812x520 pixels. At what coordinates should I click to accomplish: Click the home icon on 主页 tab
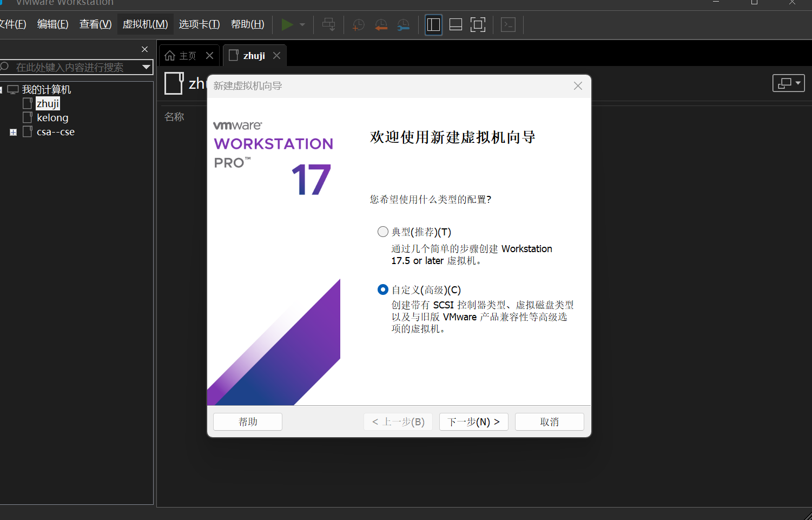pyautogui.click(x=170, y=56)
